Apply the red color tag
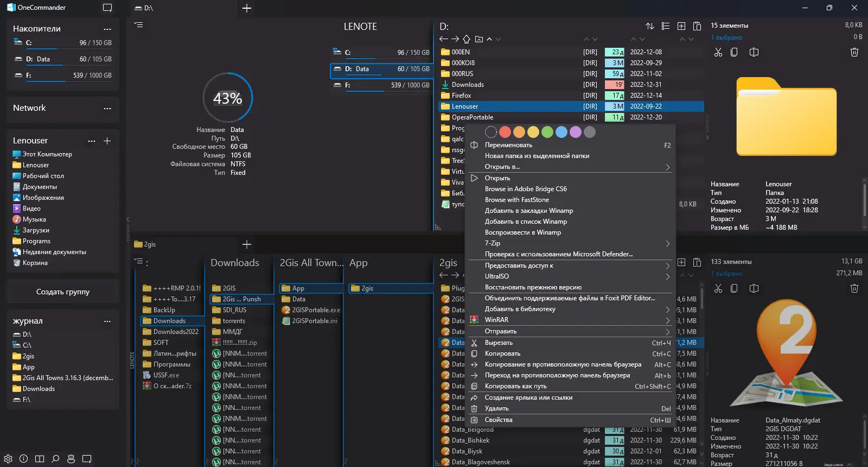Viewport: 868px width, 467px height. (505, 132)
